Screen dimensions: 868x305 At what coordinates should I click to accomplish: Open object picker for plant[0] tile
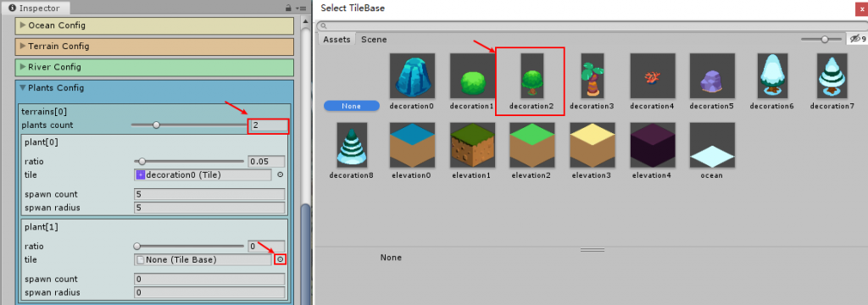point(280,175)
